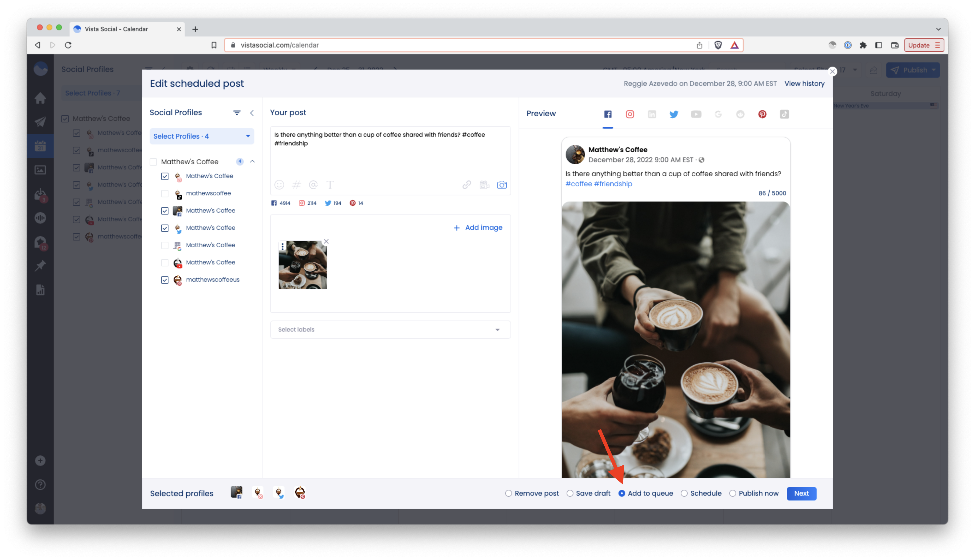Select the Publish now radio option
Viewport: 975px width, 560px height.
(733, 494)
